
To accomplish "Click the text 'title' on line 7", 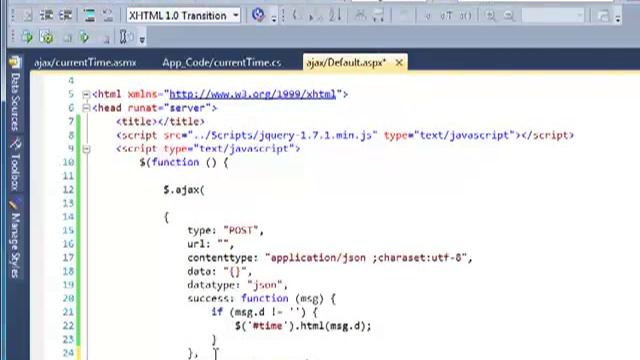I will click(x=137, y=122).
